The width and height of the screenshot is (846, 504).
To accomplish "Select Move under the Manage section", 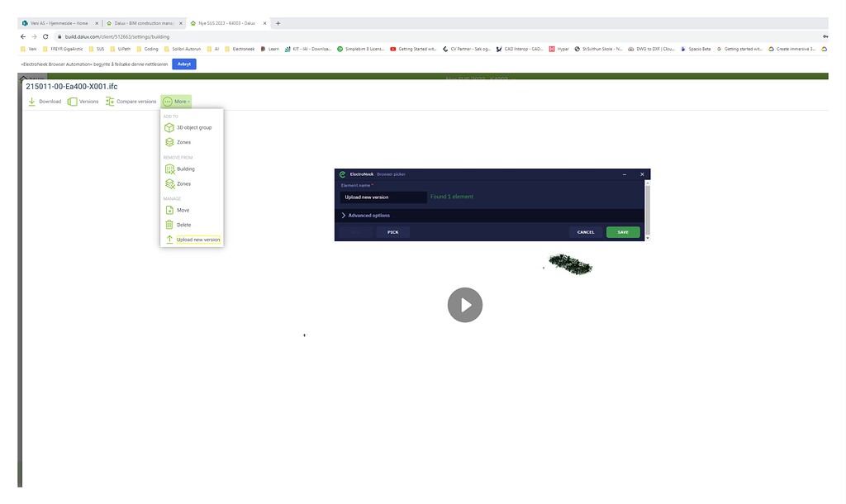I will click(180, 210).
